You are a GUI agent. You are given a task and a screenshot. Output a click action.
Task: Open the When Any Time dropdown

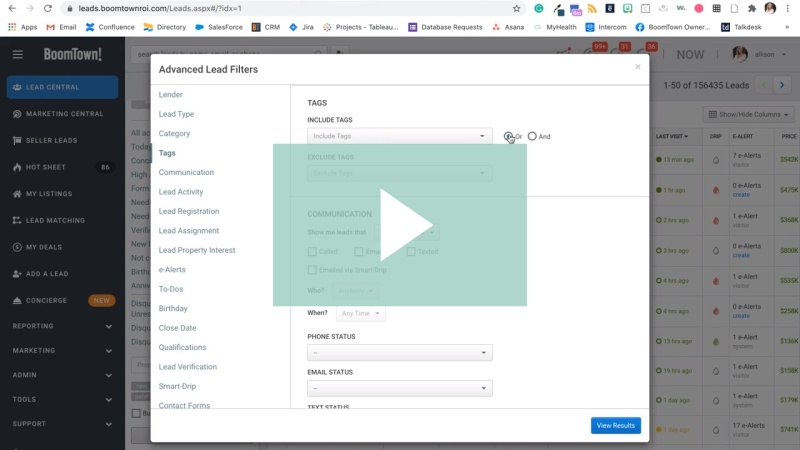(361, 313)
